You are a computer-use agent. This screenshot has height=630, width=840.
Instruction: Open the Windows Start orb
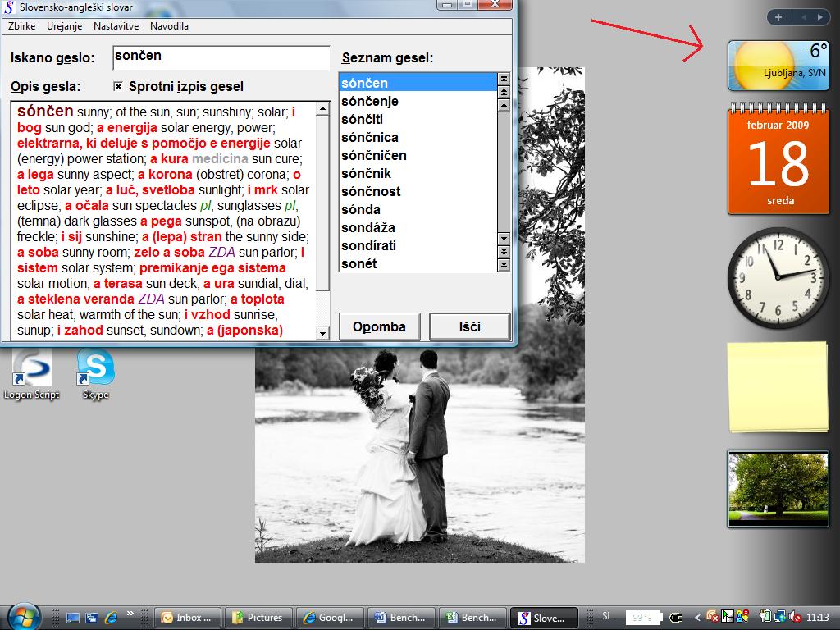point(23,617)
